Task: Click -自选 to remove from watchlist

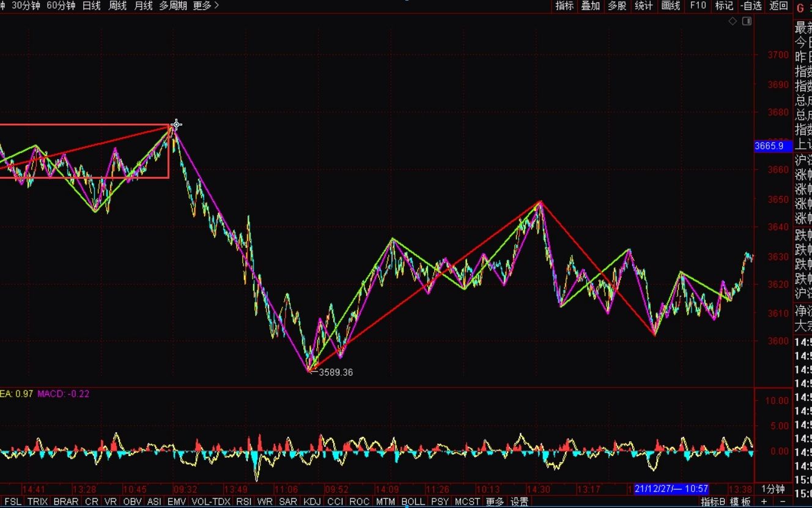Action: click(x=751, y=6)
